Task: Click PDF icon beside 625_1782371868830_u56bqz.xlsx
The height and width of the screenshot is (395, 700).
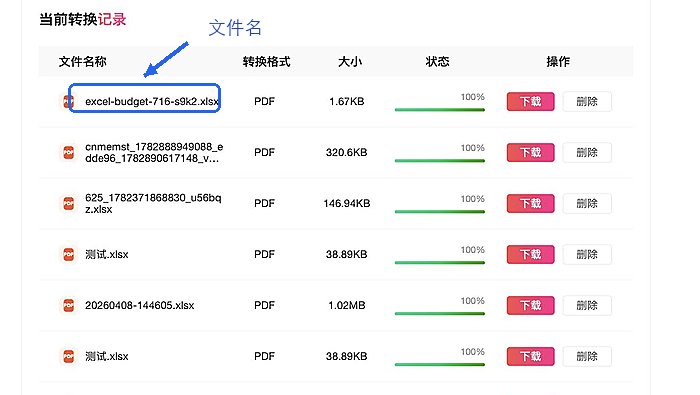Action: click(68, 204)
